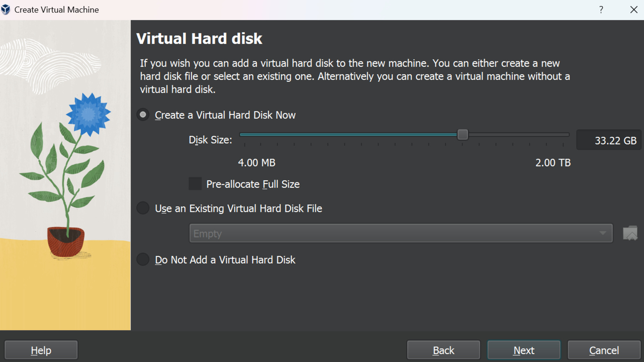
Task: Enable Pre-allocate Full Size
Action: pos(195,184)
